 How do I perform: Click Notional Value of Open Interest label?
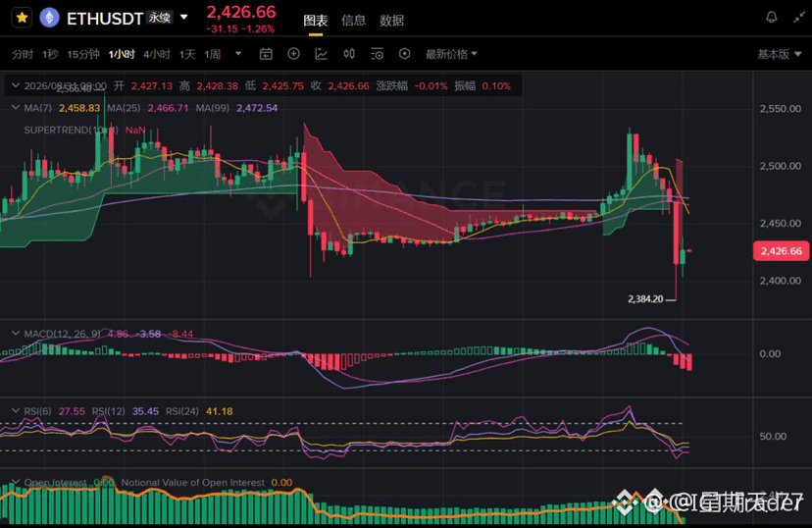tap(192, 483)
